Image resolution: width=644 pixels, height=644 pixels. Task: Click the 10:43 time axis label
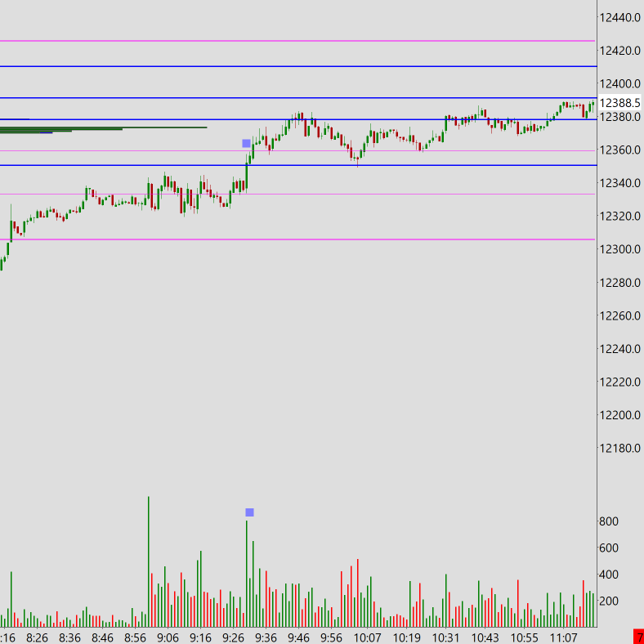(485, 637)
